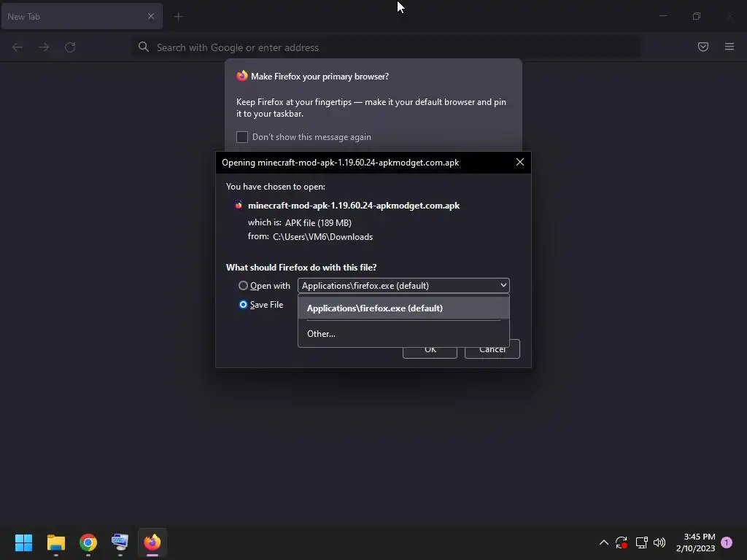Click the sync update tray icon
747x560 pixels.
[622, 542]
